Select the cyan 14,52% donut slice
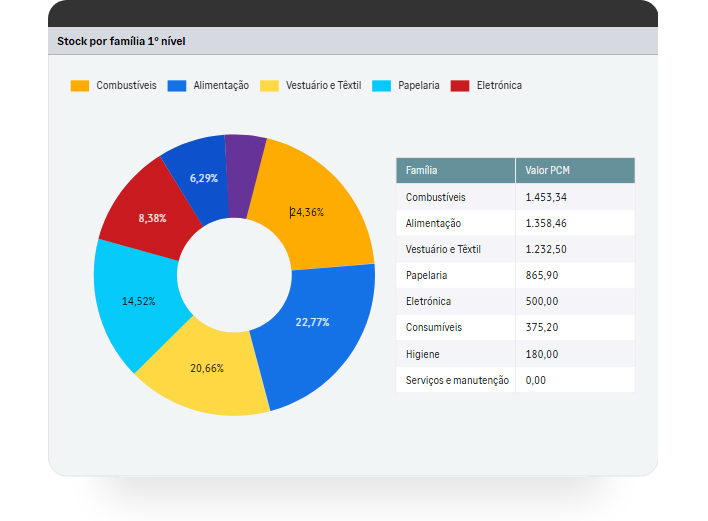This screenshot has height=521, width=708. 138,300
